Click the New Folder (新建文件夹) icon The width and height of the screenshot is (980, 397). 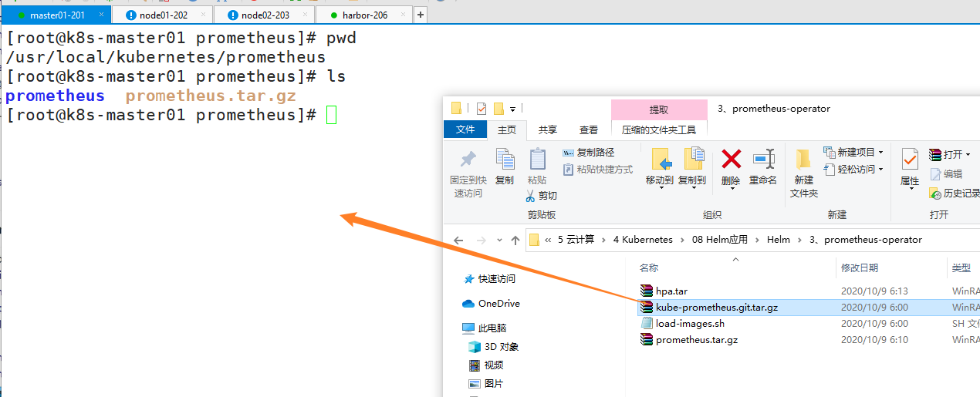803,160
